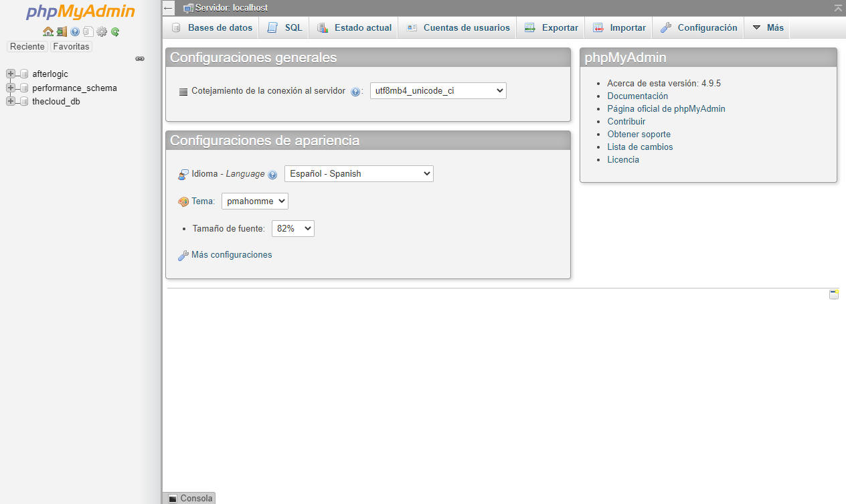Click afterlogic database cylinder icon
The image size is (846, 504).
(24, 74)
